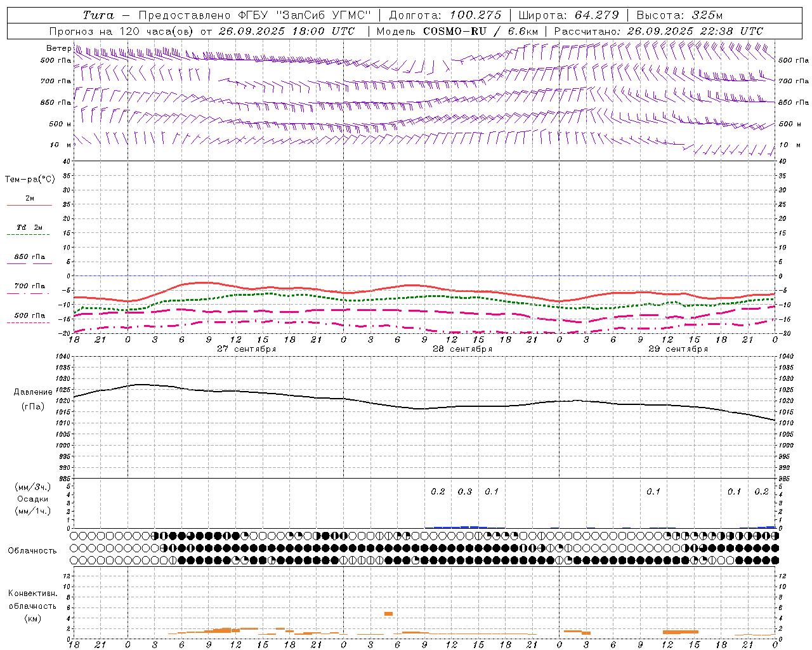Click calculation time "Рассчитано: 26.09.2025 22:38 UTC"
Image resolution: width=812 pixels, height=650 pixels.
[658, 31]
